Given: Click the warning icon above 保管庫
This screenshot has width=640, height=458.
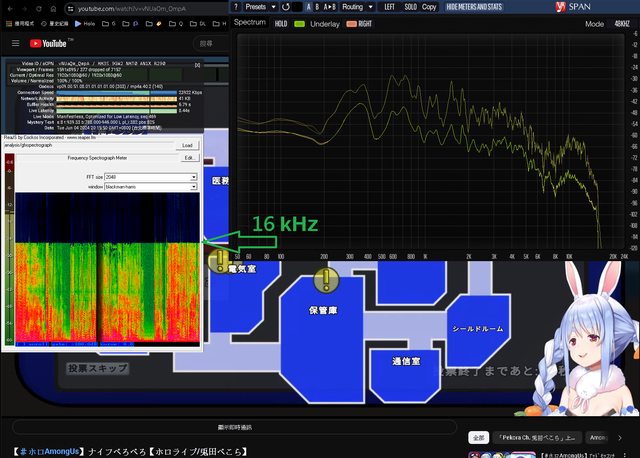Looking at the screenshot, I should coord(326,280).
